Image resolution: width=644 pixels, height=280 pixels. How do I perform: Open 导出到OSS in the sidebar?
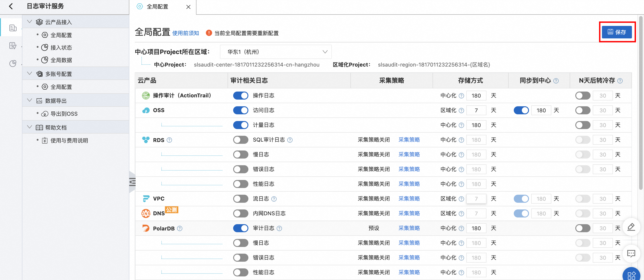coord(64,114)
